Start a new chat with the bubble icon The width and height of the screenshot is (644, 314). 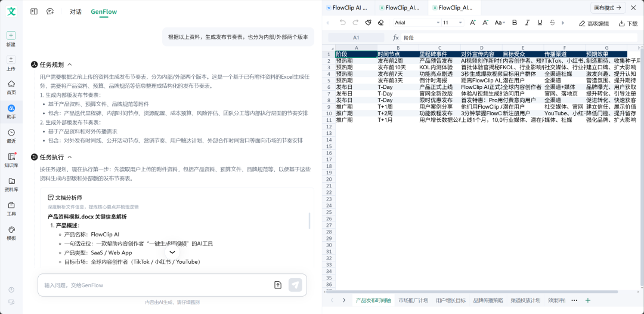(51, 11)
